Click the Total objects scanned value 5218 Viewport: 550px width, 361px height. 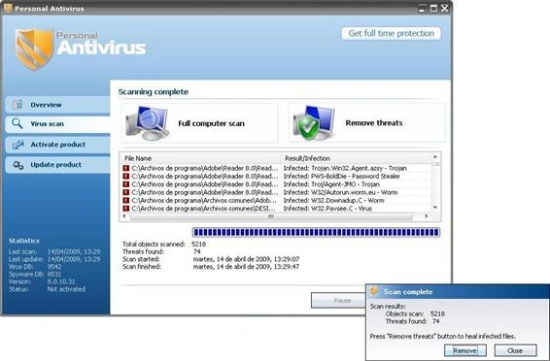pyautogui.click(x=199, y=244)
